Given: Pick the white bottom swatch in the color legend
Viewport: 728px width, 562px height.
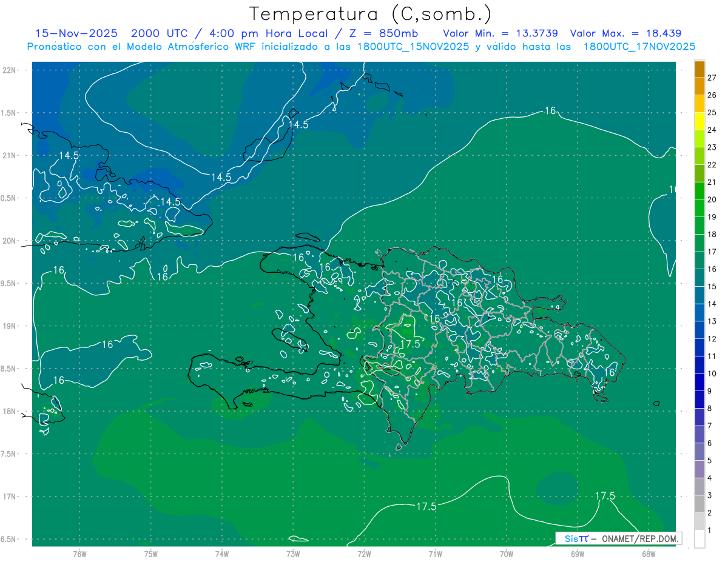Looking at the screenshot, I should tap(699, 538).
